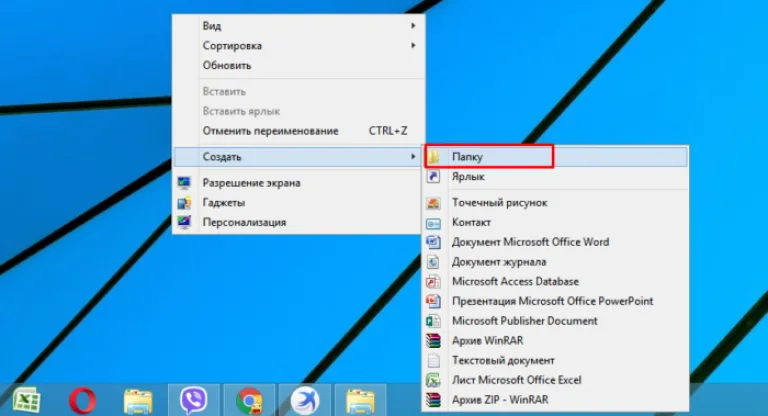
Task: Choose Документ журнала entry
Action: point(556,262)
